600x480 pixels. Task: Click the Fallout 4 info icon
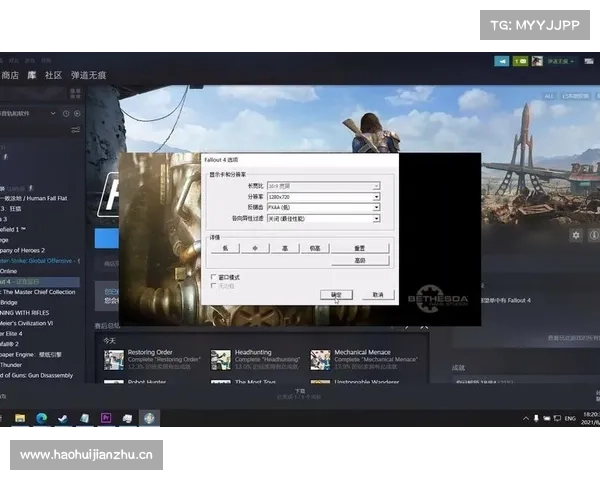[593, 235]
